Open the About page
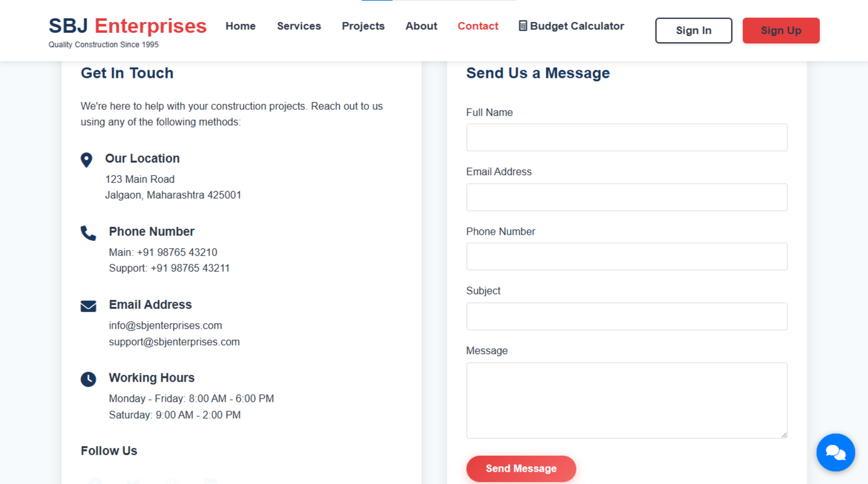The width and height of the screenshot is (868, 484). coord(421,26)
